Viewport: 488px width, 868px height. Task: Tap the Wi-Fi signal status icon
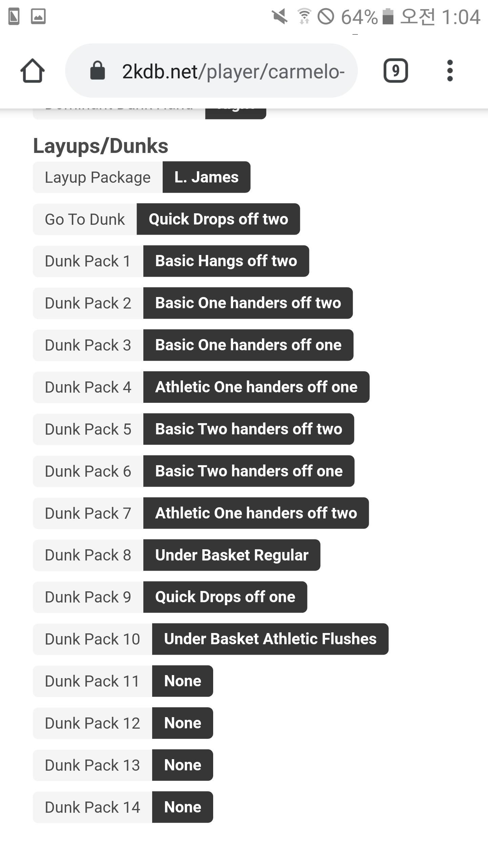coord(304,16)
